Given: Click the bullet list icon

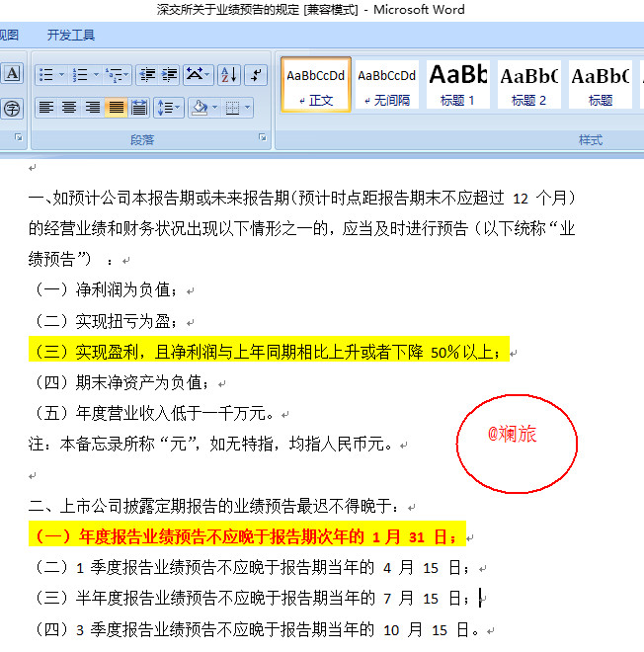Looking at the screenshot, I should tap(45, 75).
